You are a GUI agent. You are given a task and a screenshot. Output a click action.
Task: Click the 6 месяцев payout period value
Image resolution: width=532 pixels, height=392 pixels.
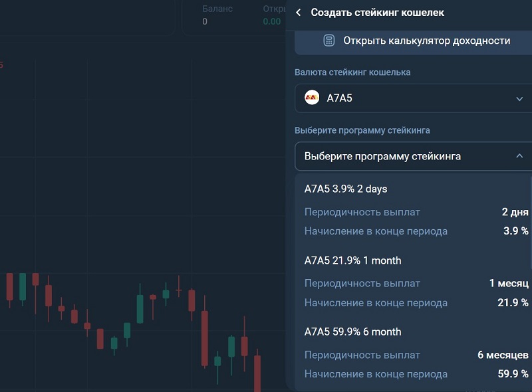click(x=503, y=355)
